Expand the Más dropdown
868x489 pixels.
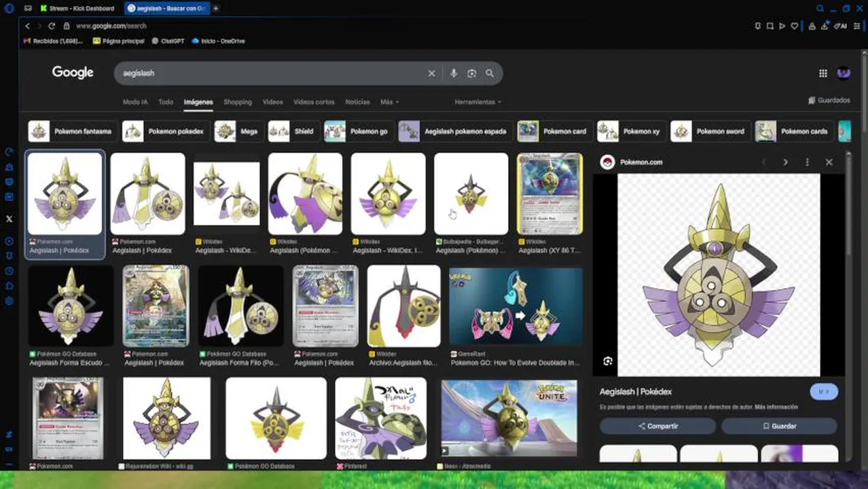click(x=389, y=102)
